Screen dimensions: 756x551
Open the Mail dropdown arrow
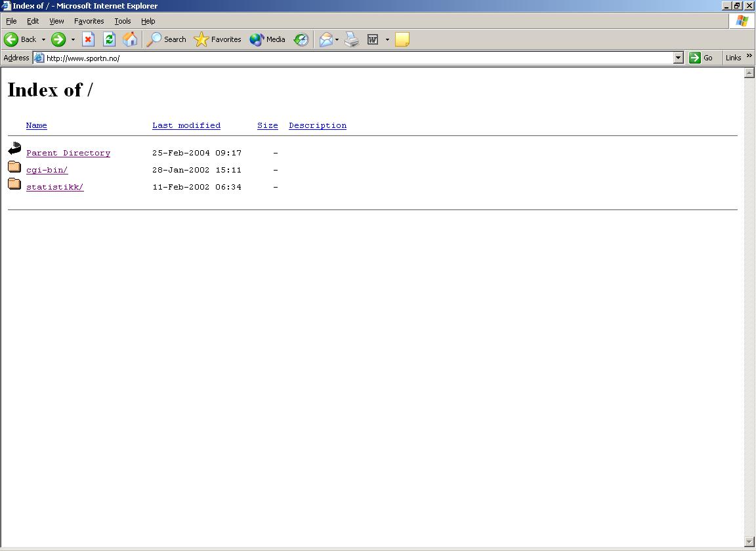point(337,39)
